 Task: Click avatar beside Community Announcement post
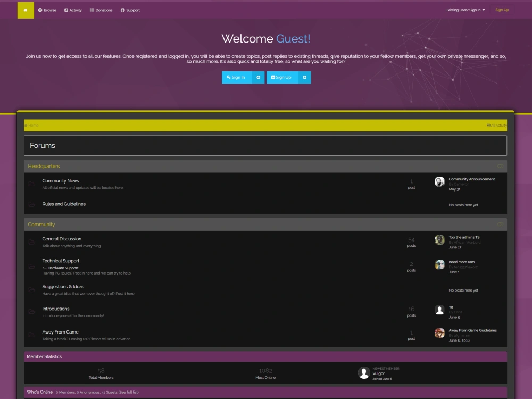[440, 182]
